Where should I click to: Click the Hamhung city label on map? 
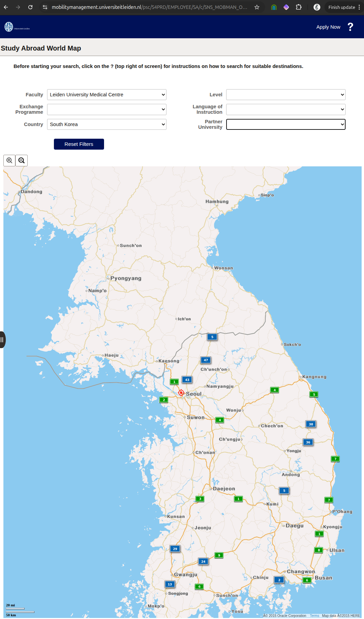[217, 202]
